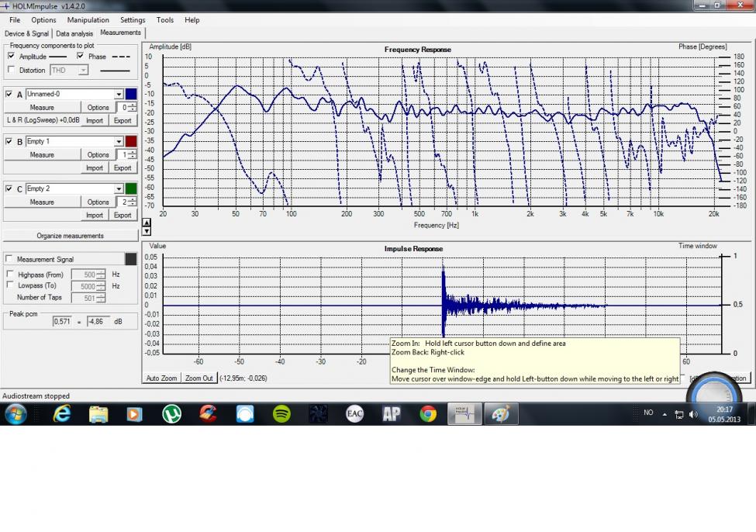Image resolution: width=756 pixels, height=532 pixels.
Task: Open Windows Explorer folder icon
Action: [98, 414]
